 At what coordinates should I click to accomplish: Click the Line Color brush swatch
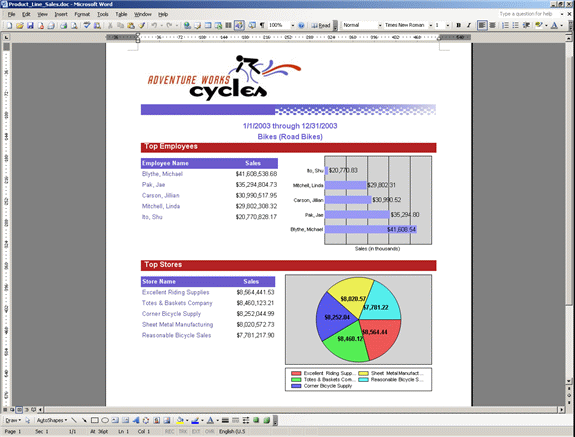195,420
